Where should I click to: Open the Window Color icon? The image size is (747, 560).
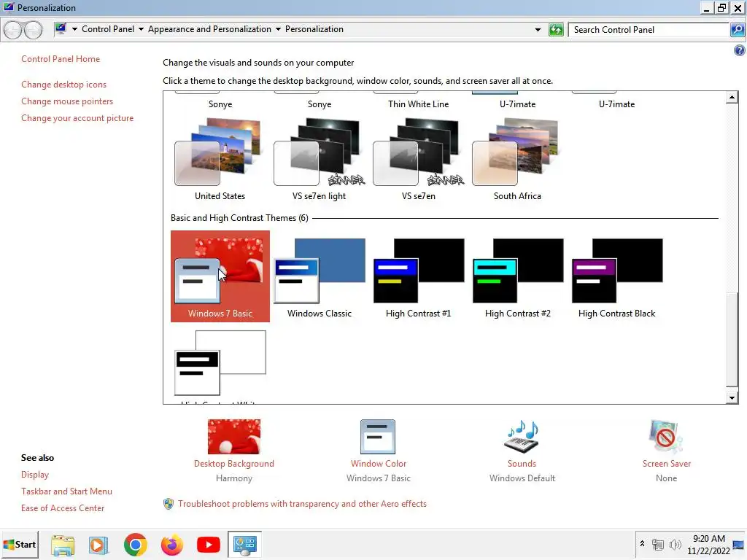[x=378, y=436]
